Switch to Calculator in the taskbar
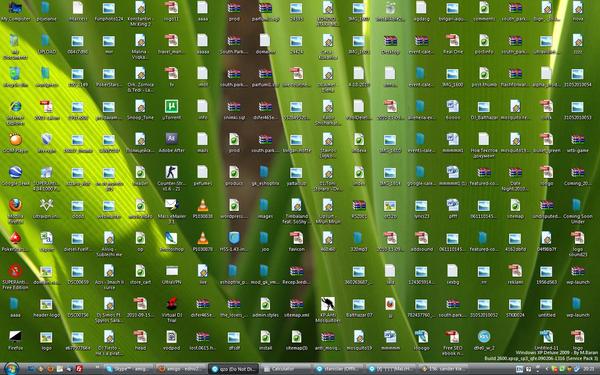This screenshot has width=600, height=375. [x=286, y=369]
